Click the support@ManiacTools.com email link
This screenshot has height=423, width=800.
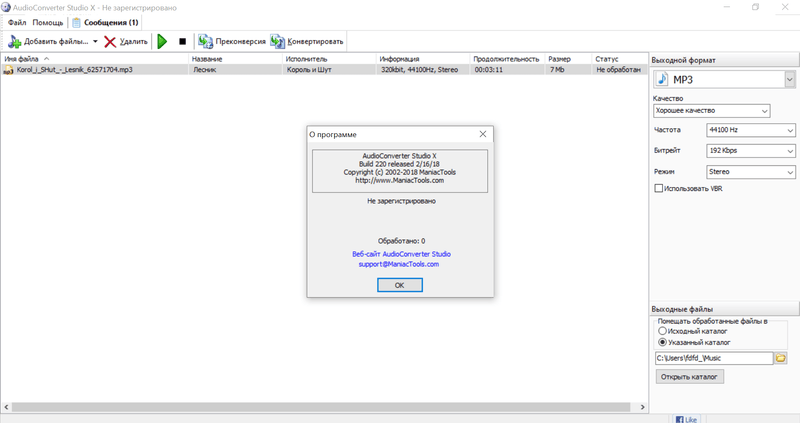click(x=398, y=264)
